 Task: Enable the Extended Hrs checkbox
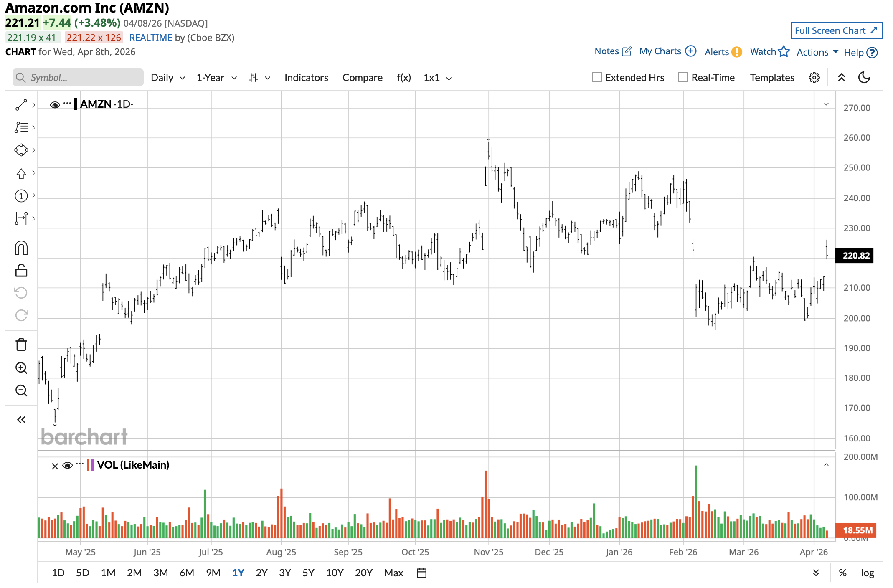click(597, 78)
